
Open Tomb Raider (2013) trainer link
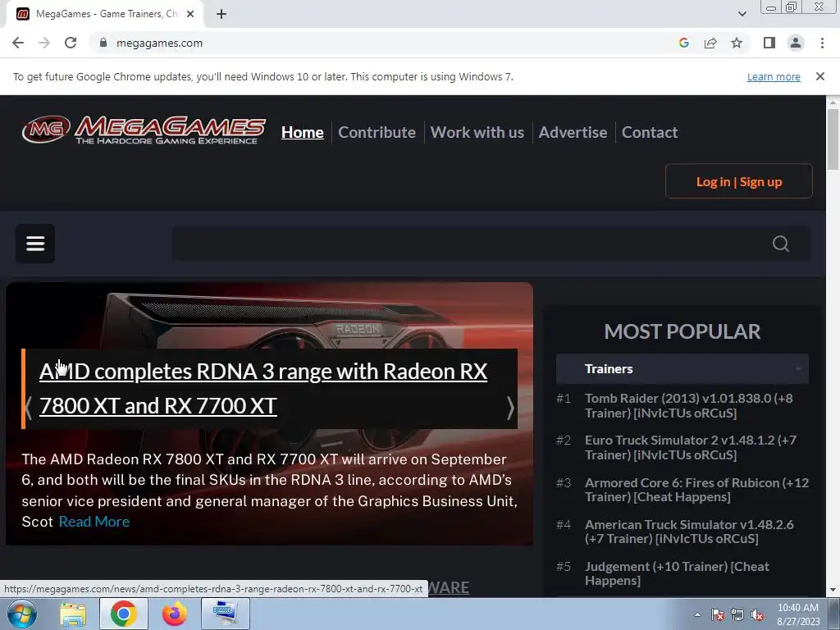click(x=688, y=405)
